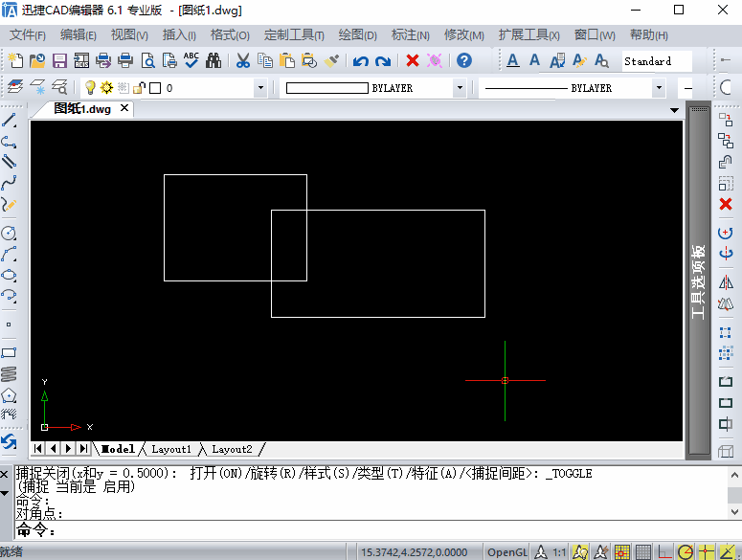Open the document tab list arrow
742x560 pixels.
[674, 111]
